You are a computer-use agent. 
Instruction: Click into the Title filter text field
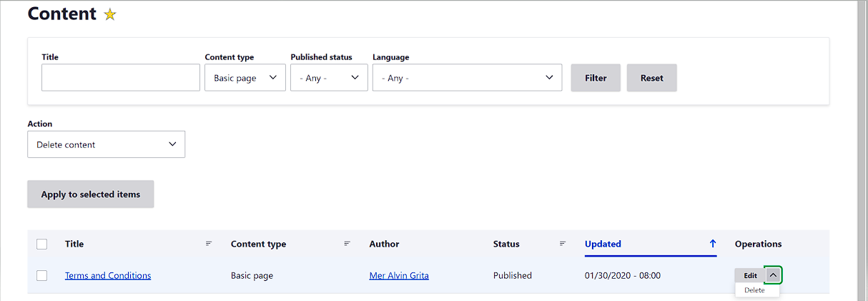click(x=121, y=78)
